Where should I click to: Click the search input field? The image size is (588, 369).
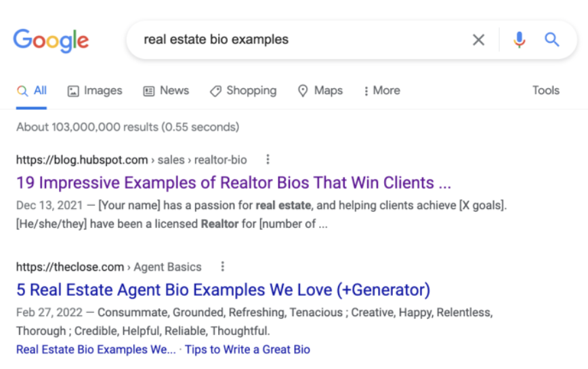click(298, 40)
